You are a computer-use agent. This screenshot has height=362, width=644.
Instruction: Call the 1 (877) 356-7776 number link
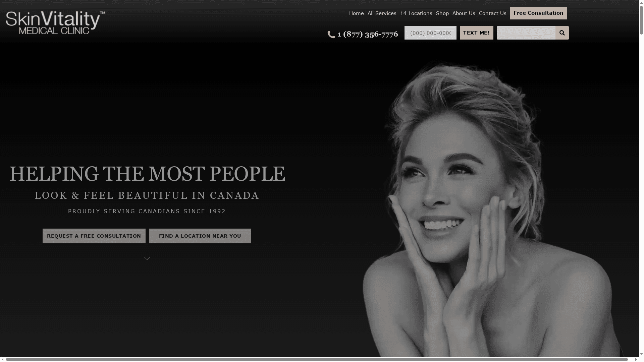[367, 34]
